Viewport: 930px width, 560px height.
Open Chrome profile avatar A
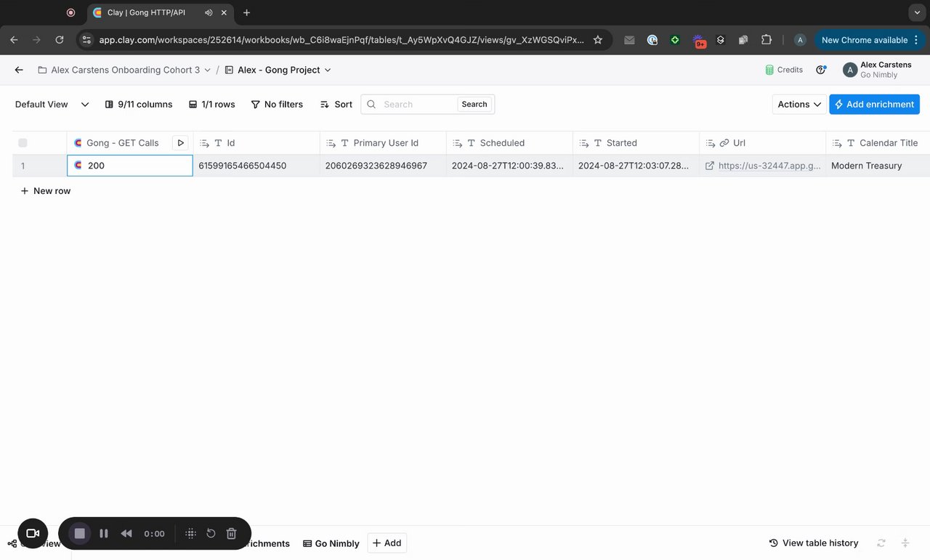(x=800, y=40)
